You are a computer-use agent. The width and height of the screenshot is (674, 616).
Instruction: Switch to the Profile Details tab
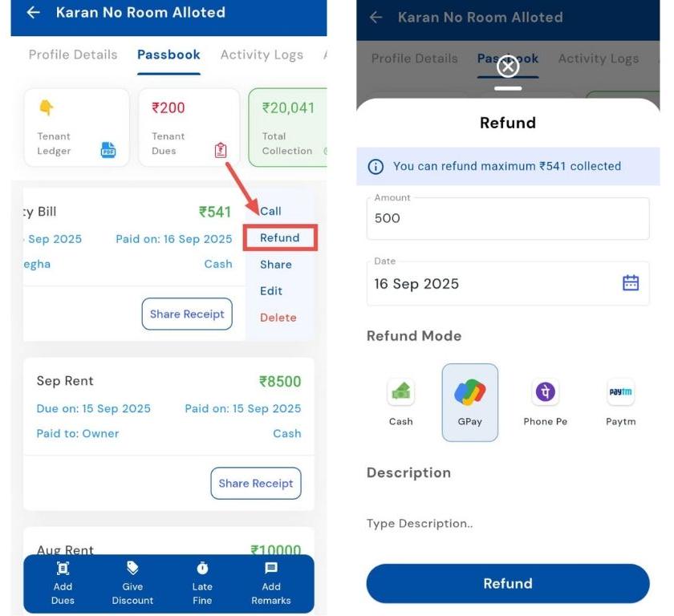[73, 55]
